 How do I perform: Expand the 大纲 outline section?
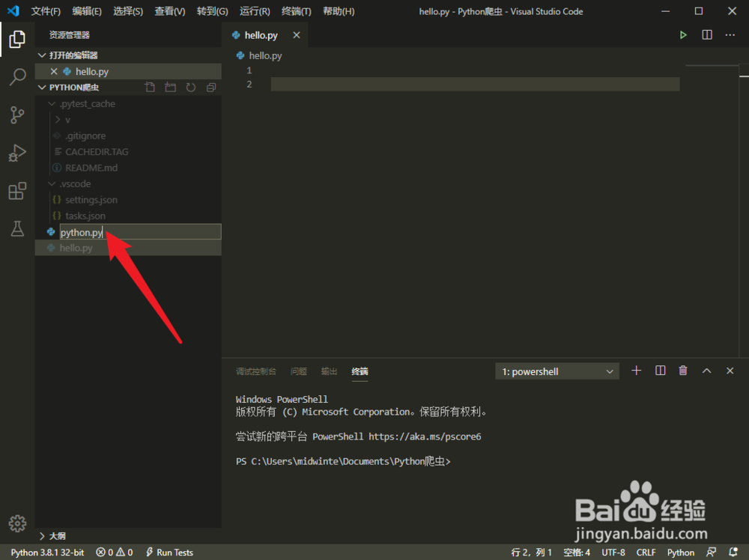42,535
